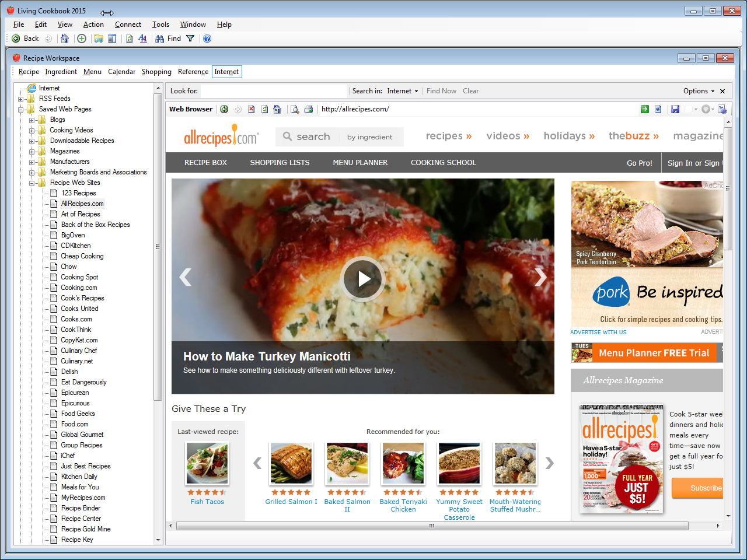Viewport: 747px width, 560px height.
Task: Click the Filter funnel icon
Action: click(190, 38)
